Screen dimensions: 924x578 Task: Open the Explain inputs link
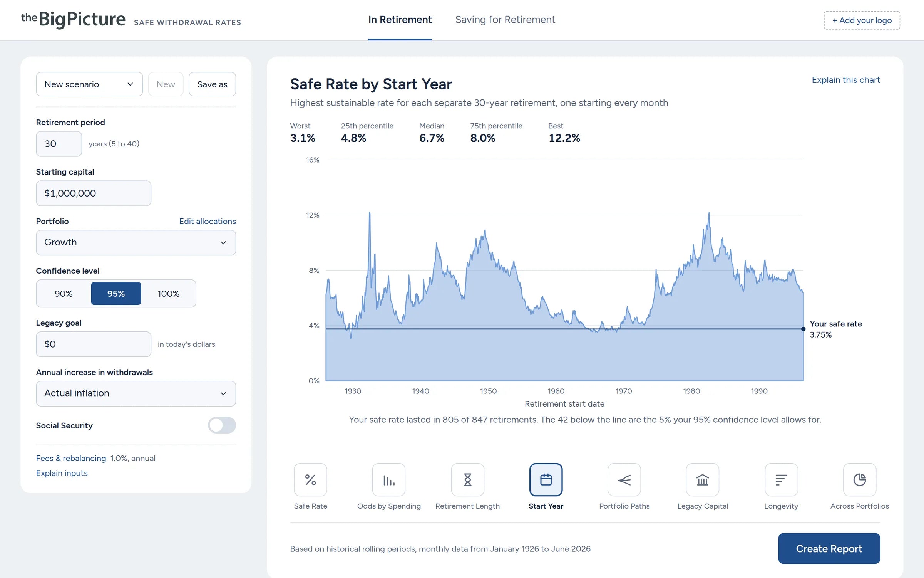62,473
